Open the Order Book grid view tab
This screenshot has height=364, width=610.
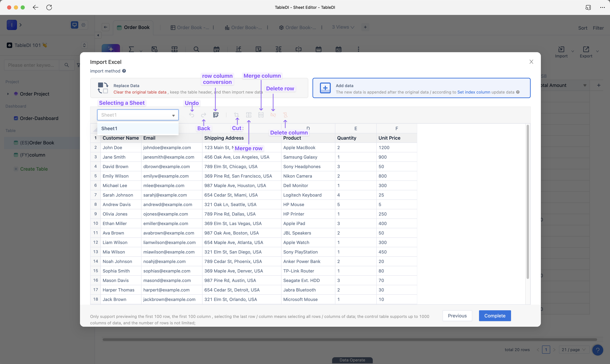click(190, 27)
